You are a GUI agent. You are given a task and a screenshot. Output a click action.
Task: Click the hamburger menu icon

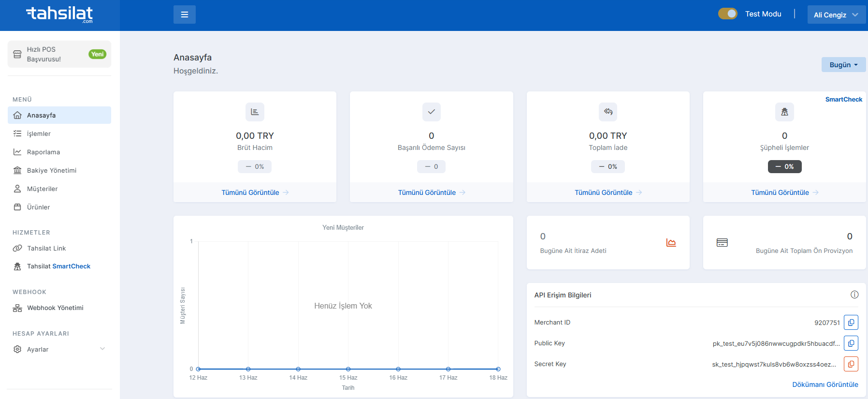coord(184,15)
